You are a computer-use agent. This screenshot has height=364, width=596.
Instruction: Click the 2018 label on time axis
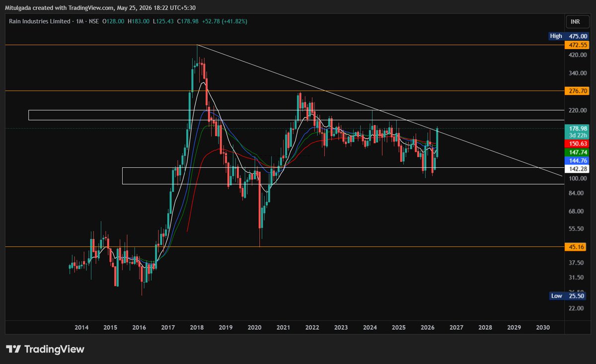tap(197, 328)
